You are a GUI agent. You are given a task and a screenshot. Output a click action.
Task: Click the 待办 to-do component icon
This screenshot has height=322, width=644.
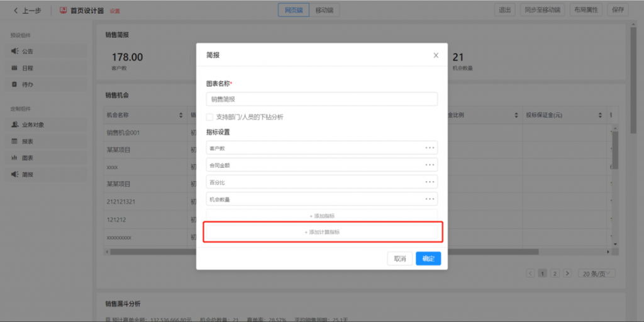tap(14, 84)
